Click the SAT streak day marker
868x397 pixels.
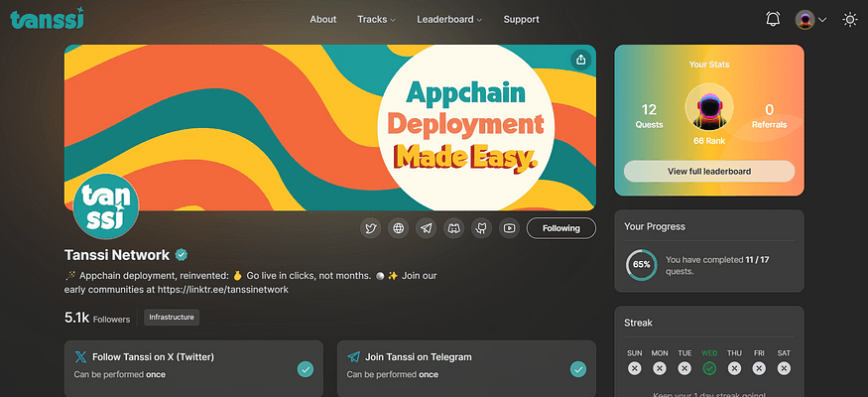[x=784, y=368]
